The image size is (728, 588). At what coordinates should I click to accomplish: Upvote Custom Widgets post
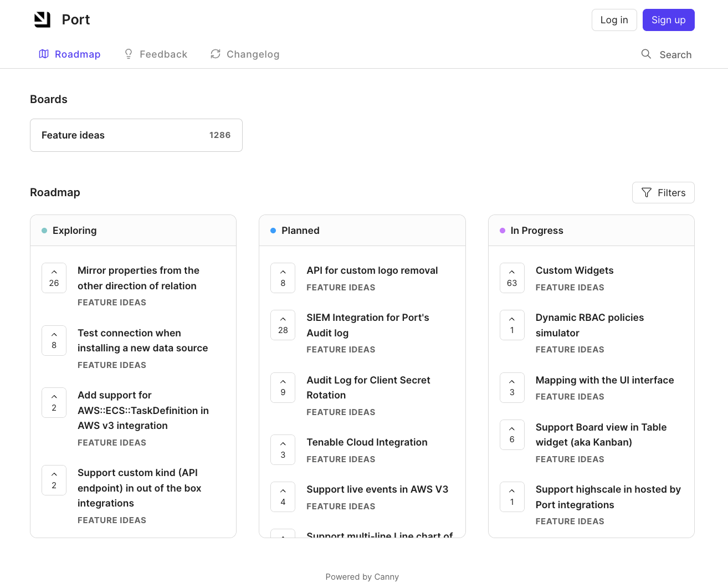click(x=512, y=278)
